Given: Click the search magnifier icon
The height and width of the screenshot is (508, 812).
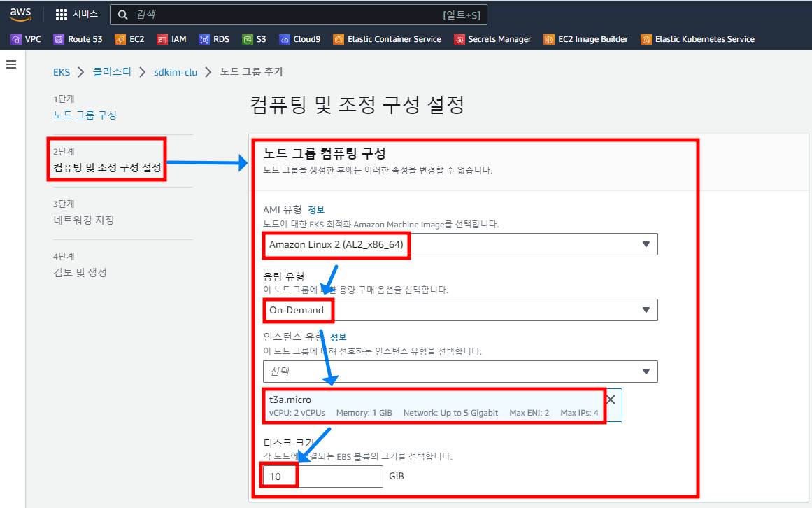Looking at the screenshot, I should point(122,15).
